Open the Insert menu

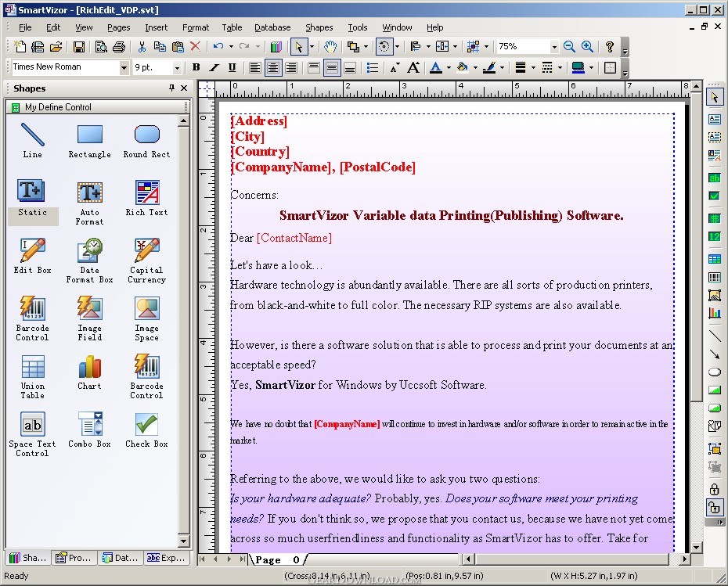click(x=156, y=27)
